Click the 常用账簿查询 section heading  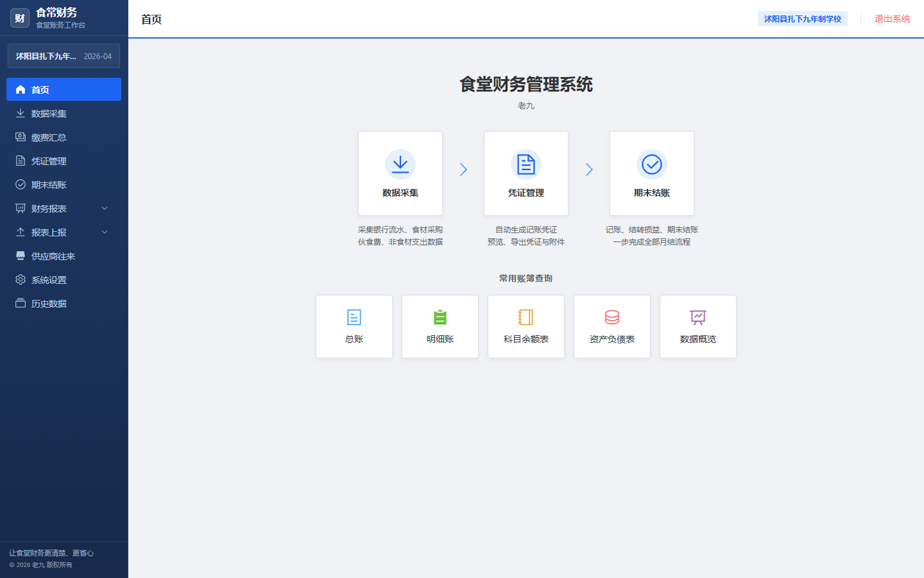pyautogui.click(x=526, y=278)
